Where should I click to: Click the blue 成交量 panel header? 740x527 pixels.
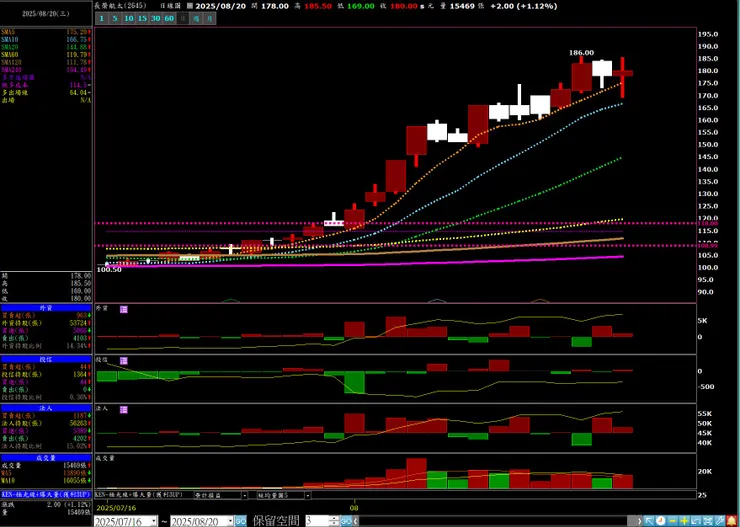[x=46, y=458]
